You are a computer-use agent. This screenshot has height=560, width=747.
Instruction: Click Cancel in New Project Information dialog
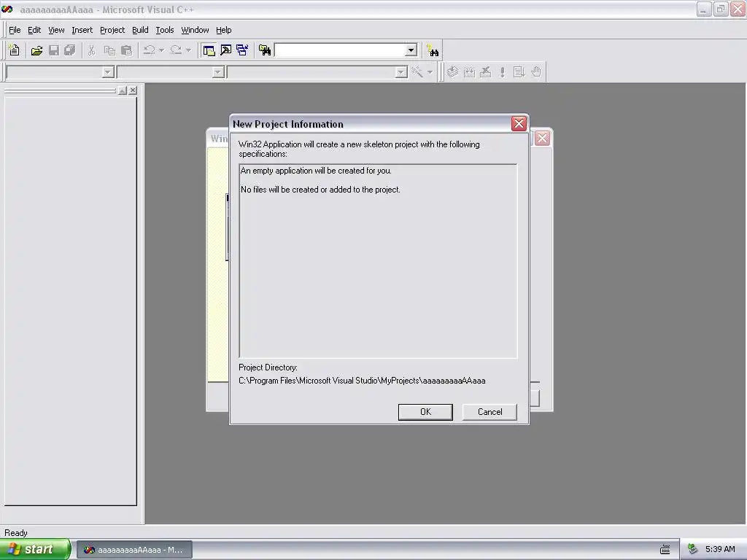click(489, 412)
